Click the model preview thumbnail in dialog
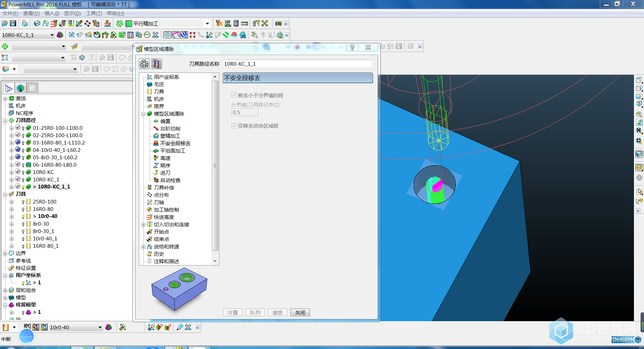 (x=179, y=288)
